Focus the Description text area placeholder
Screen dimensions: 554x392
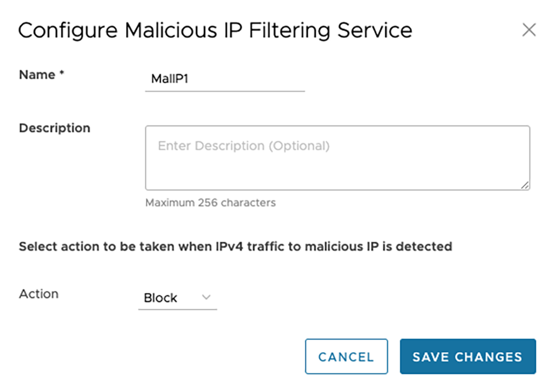pyautogui.click(x=243, y=146)
